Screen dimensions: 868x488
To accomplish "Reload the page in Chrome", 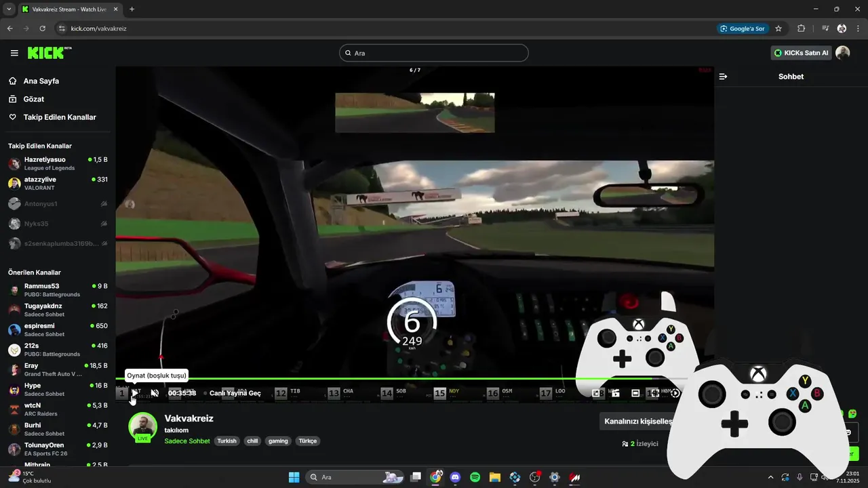I will [42, 28].
